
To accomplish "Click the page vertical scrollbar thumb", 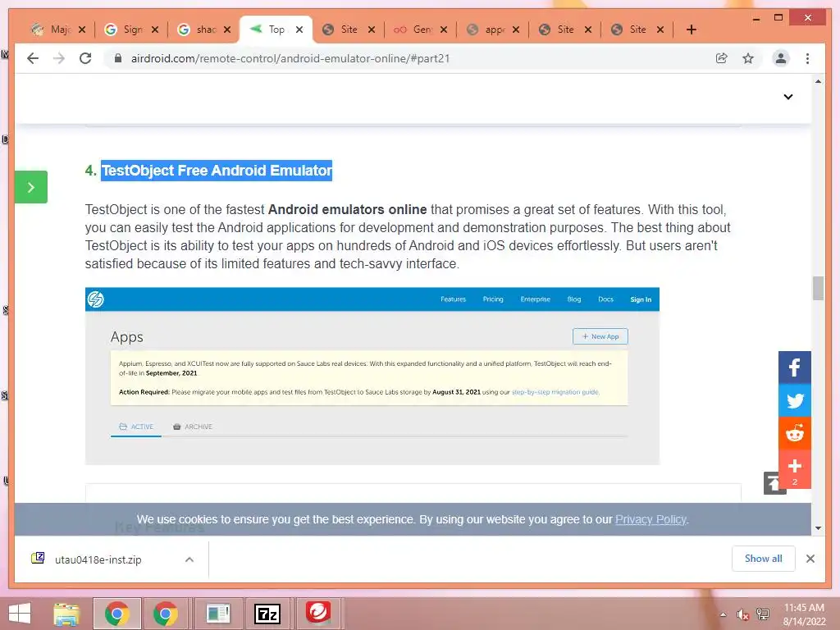I will (x=818, y=288).
